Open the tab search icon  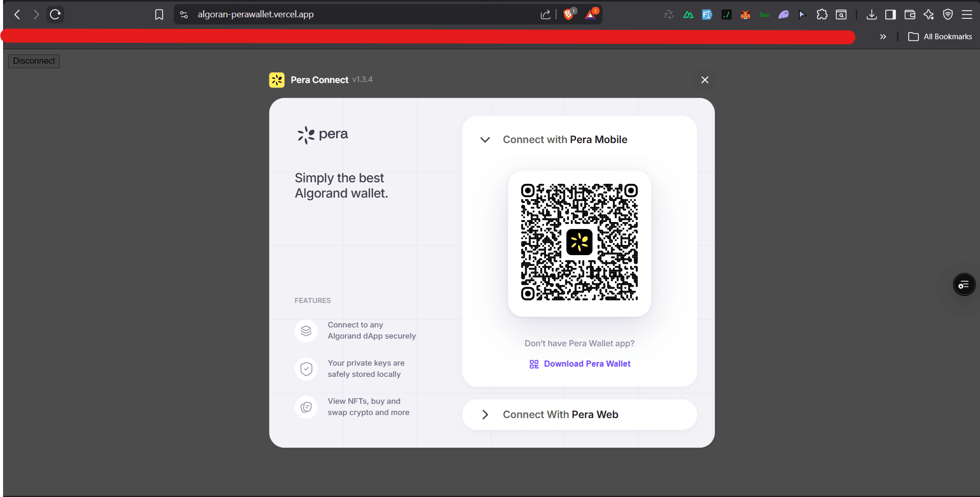841,15
